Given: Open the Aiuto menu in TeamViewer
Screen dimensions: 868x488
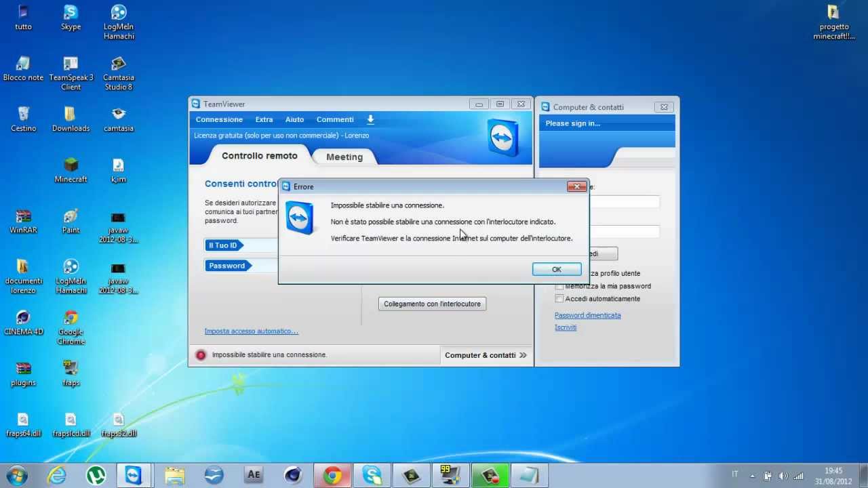Looking at the screenshot, I should click(294, 119).
